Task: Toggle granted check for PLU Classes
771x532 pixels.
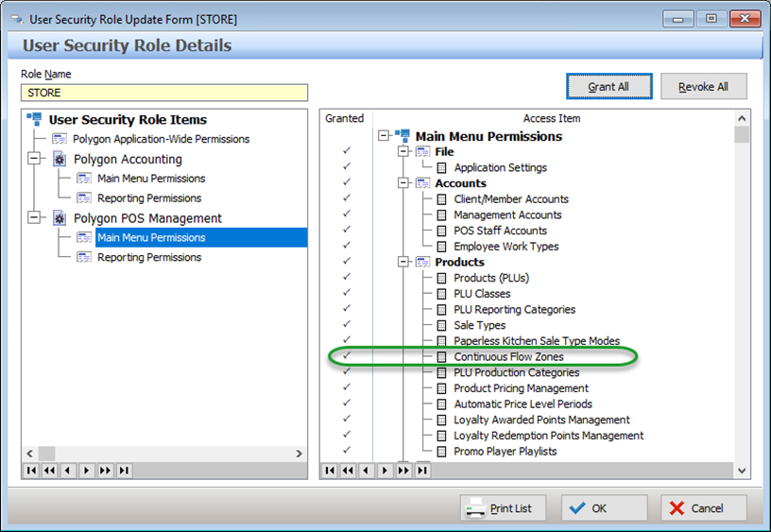Action: (x=347, y=292)
